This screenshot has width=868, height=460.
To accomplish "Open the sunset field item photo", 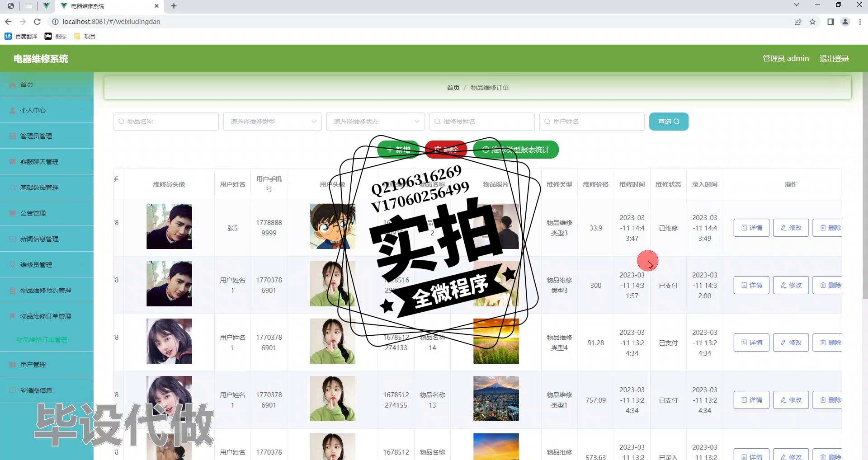I will 496,341.
